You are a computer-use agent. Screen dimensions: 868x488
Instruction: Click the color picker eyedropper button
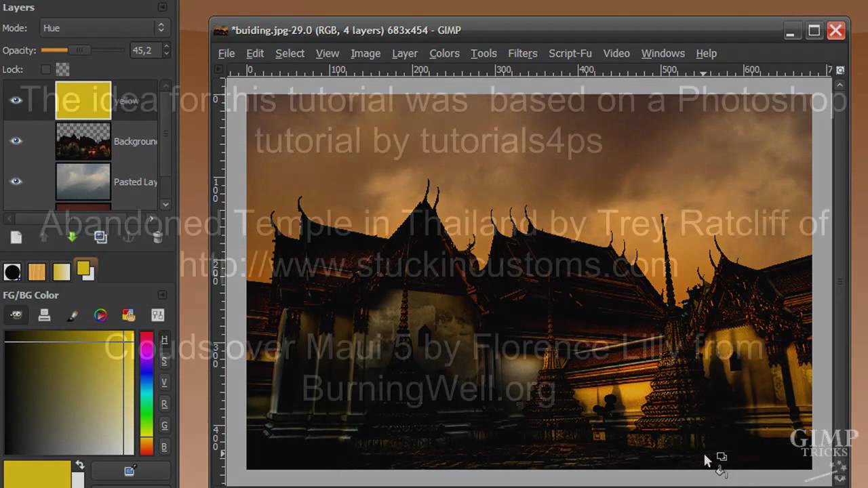(x=130, y=470)
